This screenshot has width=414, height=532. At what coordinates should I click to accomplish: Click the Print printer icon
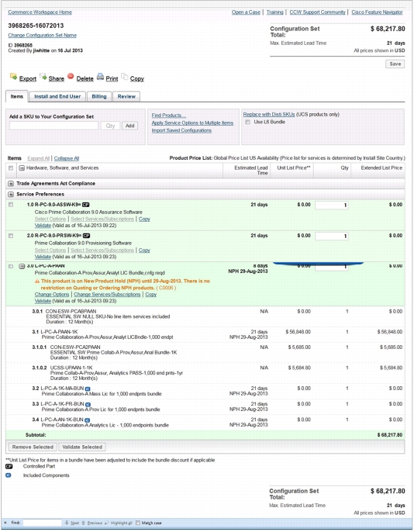pyautogui.click(x=100, y=77)
